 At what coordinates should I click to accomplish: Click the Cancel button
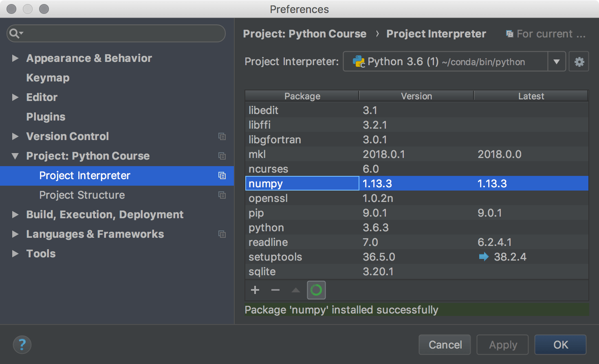tap(445, 345)
